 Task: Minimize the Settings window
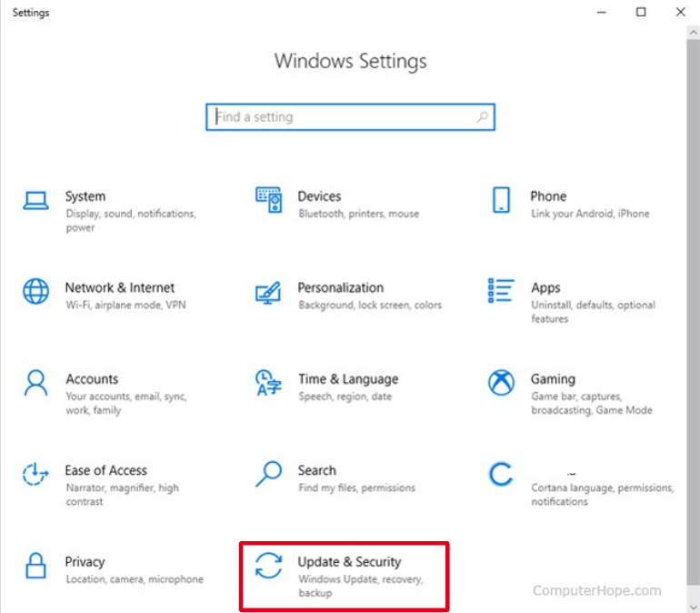[x=601, y=13]
